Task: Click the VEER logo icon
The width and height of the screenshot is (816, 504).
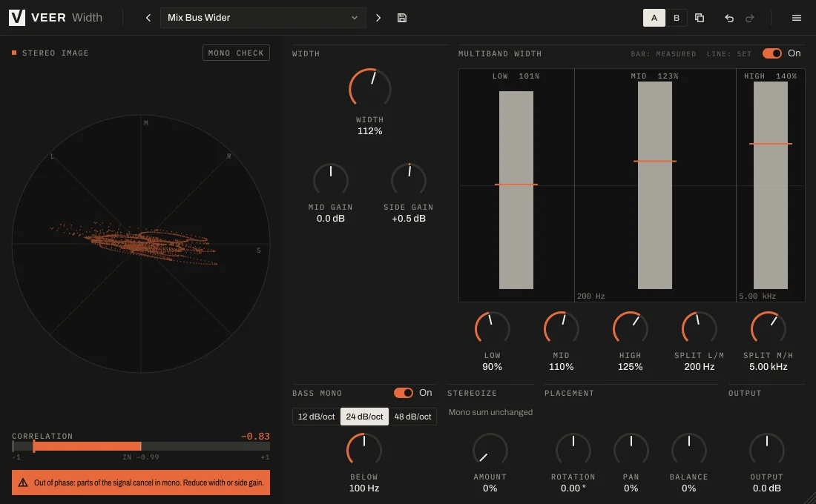Action: pyautogui.click(x=16, y=18)
